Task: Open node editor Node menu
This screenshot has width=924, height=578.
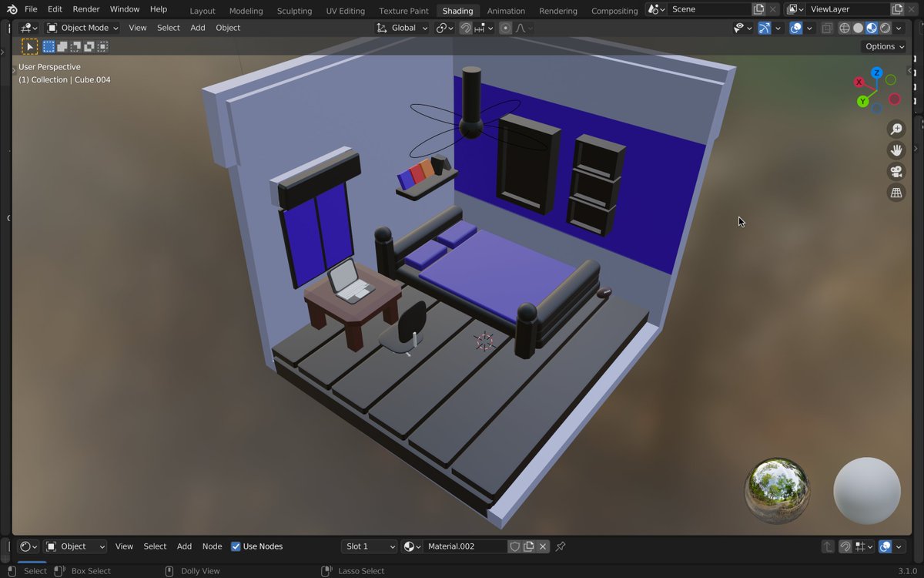Action: 212,546
